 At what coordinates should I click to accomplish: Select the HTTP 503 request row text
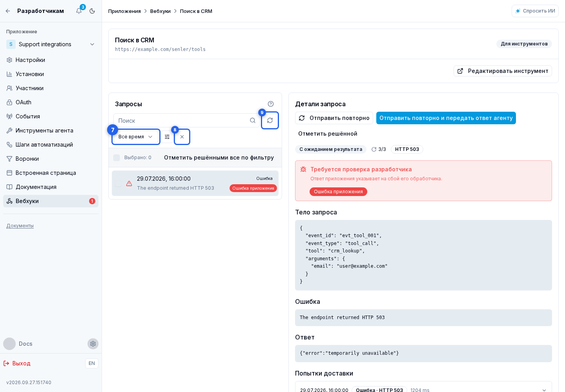pos(176,188)
